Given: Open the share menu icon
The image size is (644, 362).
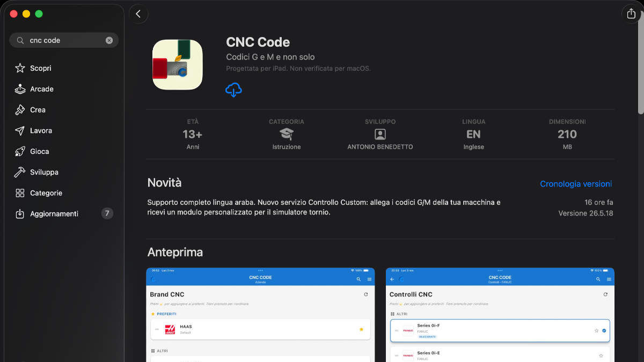Looking at the screenshot, I should [x=631, y=14].
